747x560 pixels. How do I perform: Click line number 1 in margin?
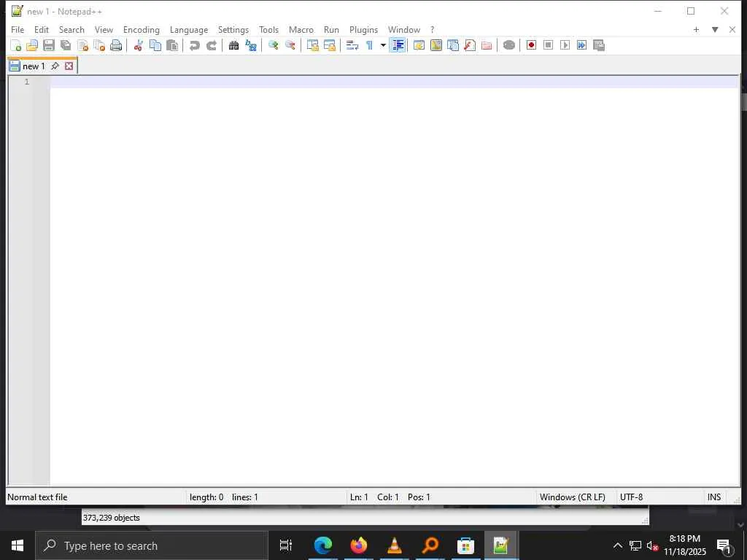click(x=27, y=82)
